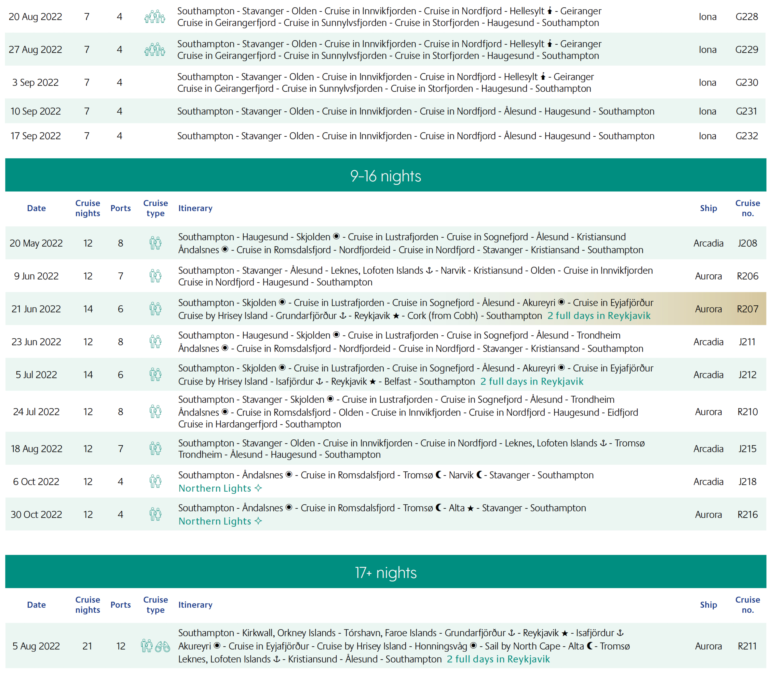
Task: Click '2 full days in Reykjavik' for R207
Action: (599, 315)
